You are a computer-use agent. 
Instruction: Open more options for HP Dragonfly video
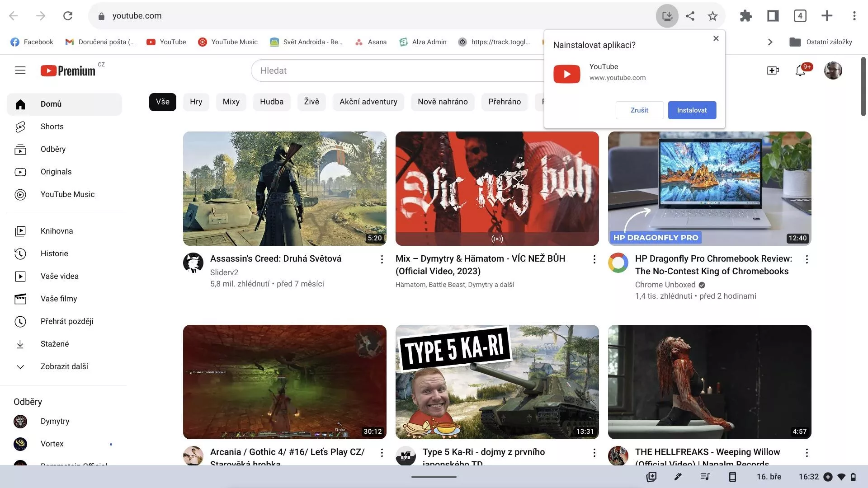pyautogui.click(x=807, y=259)
